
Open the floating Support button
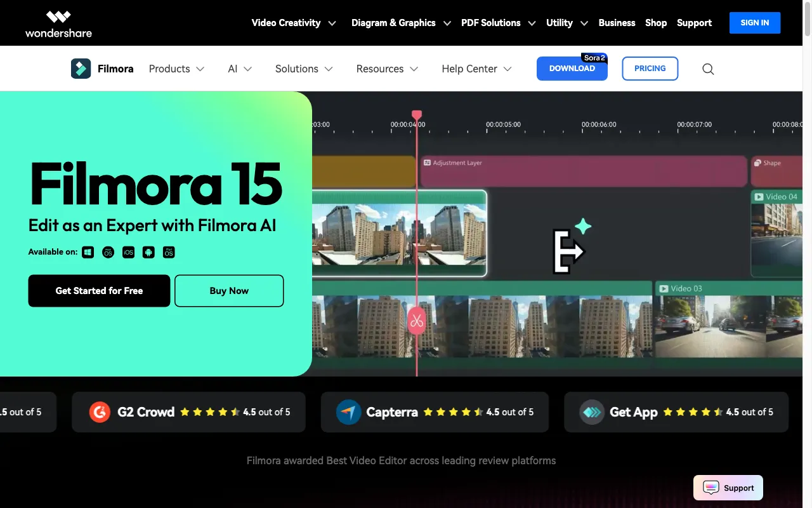pyautogui.click(x=728, y=488)
